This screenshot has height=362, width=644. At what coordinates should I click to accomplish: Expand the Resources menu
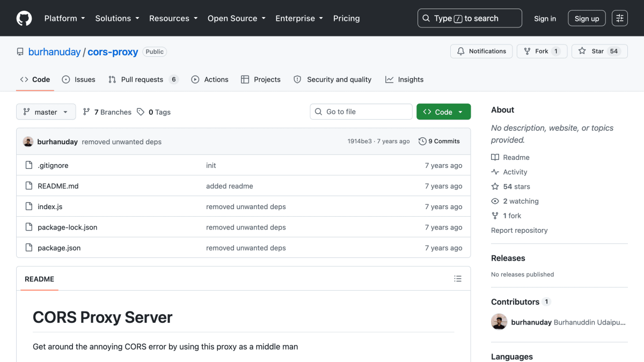(x=173, y=18)
